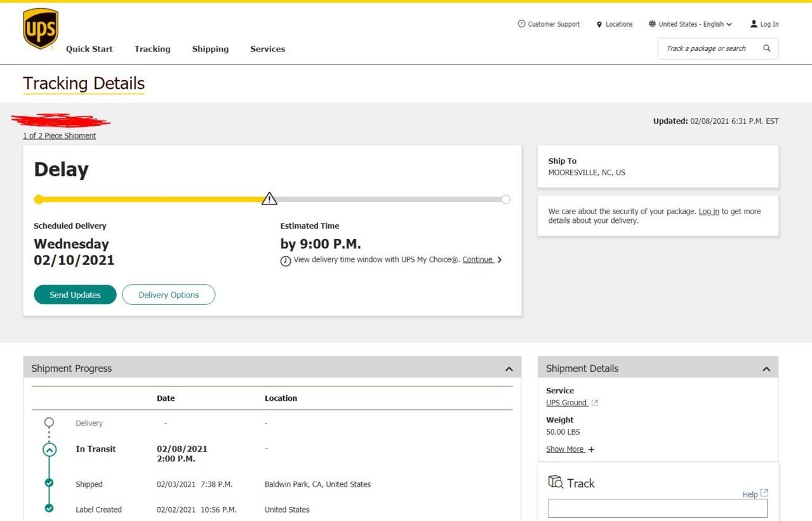Click the 50.00 LBS weight value

563,432
